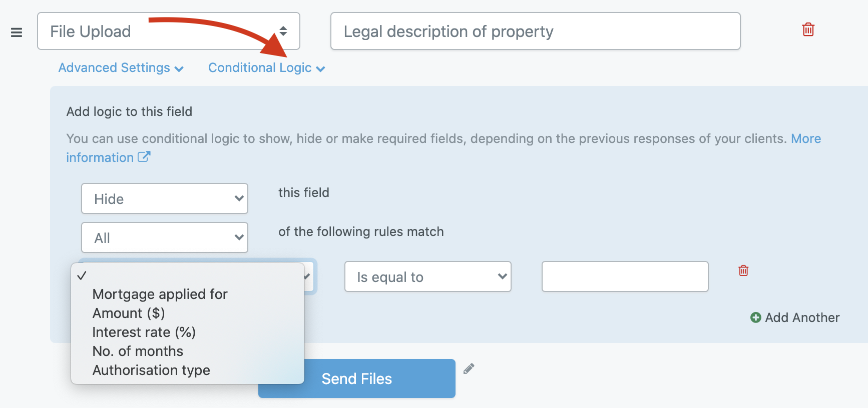Collapse the Conditional Logic section
This screenshot has width=868, height=408.
pyautogui.click(x=267, y=68)
